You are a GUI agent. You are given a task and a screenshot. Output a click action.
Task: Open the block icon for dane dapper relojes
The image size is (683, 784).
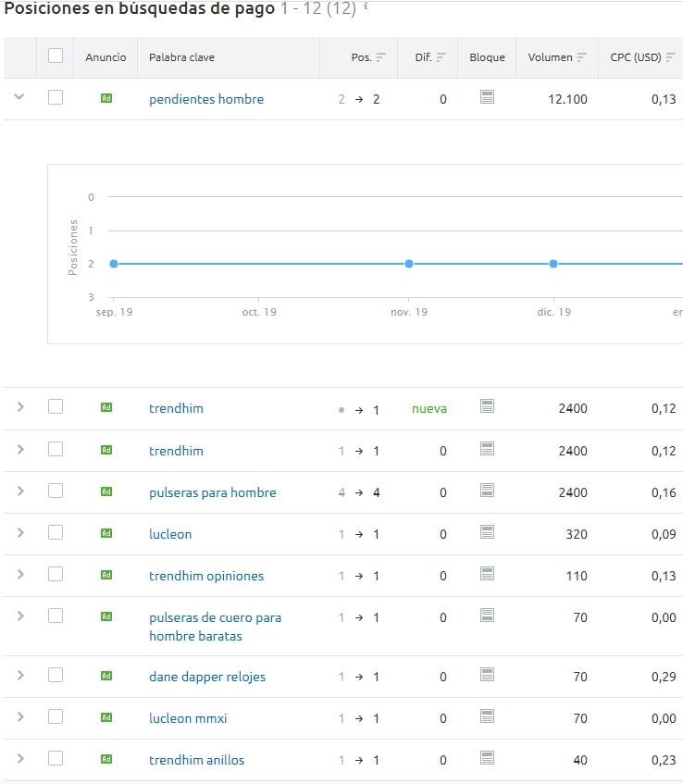tap(487, 675)
